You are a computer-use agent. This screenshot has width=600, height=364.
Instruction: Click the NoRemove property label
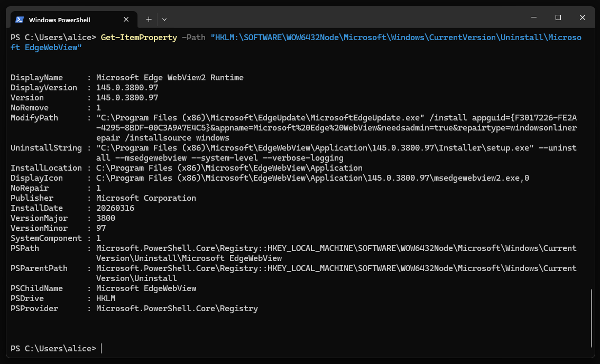coord(30,108)
